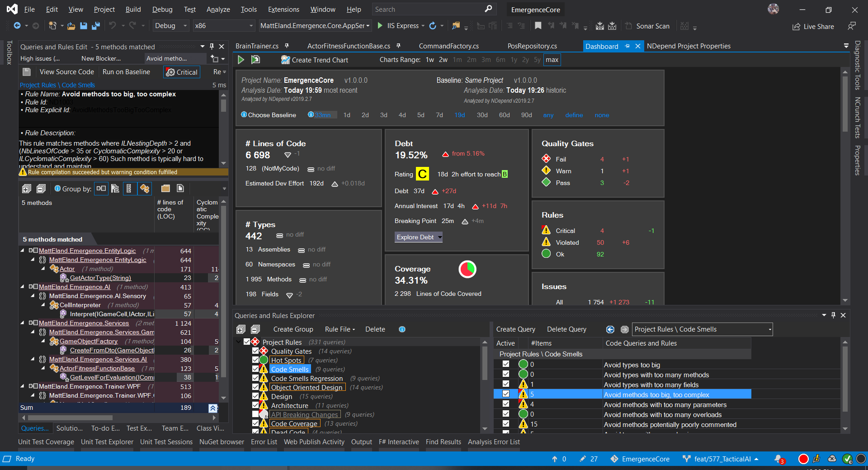Viewport: 868px width, 470px height.
Task: Click Create Trend Chart
Action: click(x=314, y=60)
